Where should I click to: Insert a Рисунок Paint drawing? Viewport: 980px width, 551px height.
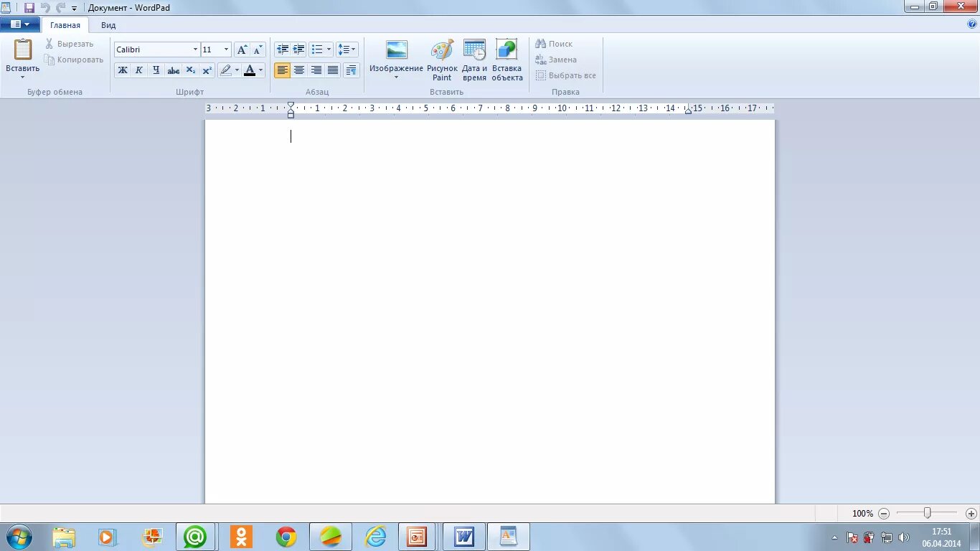(442, 60)
